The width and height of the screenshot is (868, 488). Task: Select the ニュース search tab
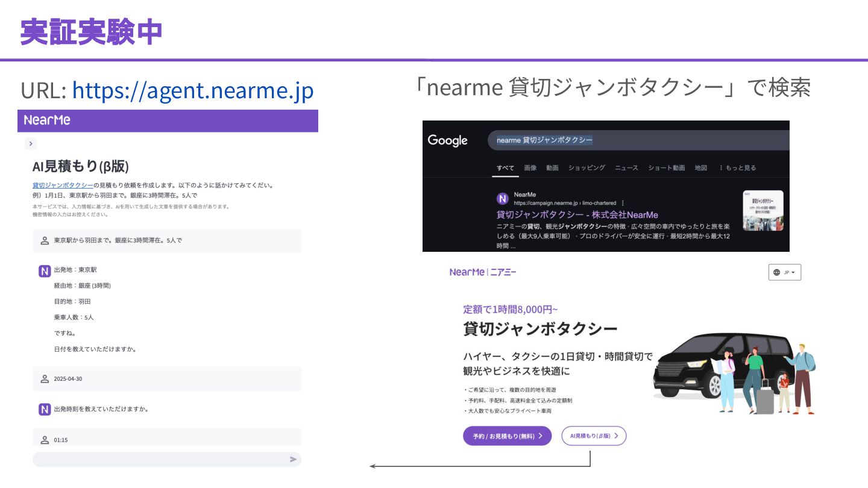pos(626,167)
